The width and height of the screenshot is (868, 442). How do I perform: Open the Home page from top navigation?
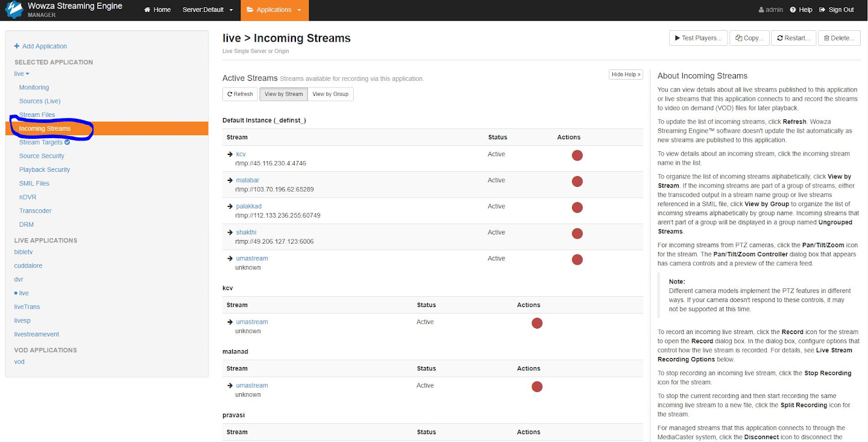(157, 10)
